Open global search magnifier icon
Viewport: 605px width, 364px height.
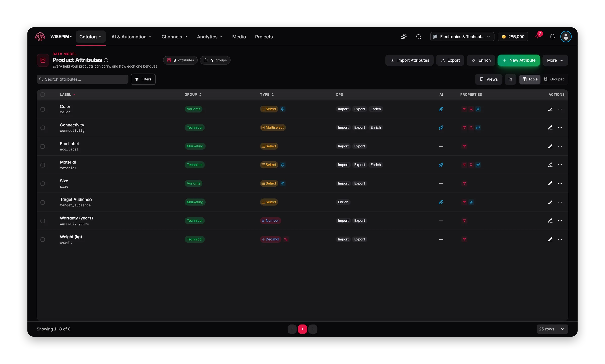click(x=419, y=37)
